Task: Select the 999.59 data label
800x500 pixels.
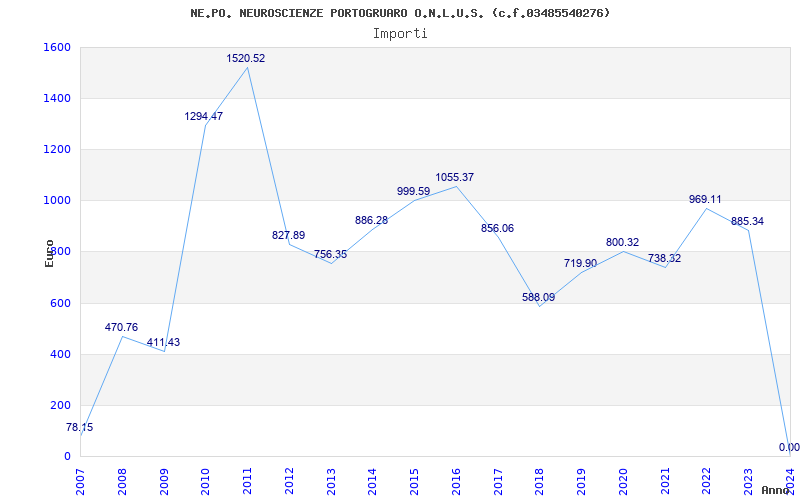Action: [414, 191]
